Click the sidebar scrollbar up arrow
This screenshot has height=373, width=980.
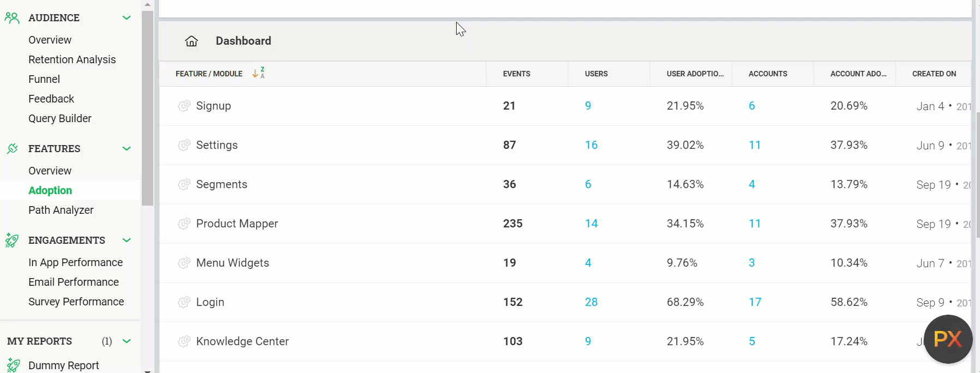tap(147, 4)
